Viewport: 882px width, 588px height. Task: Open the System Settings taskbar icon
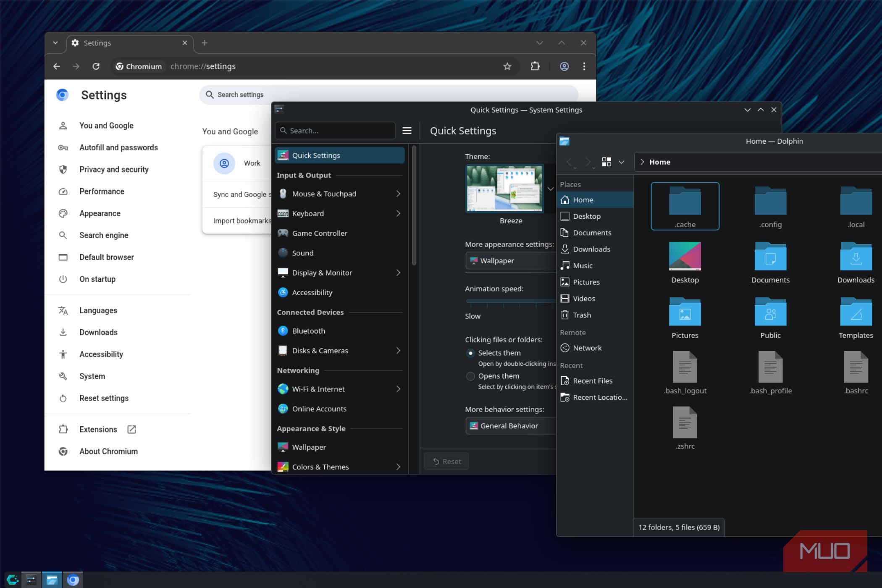click(31, 580)
